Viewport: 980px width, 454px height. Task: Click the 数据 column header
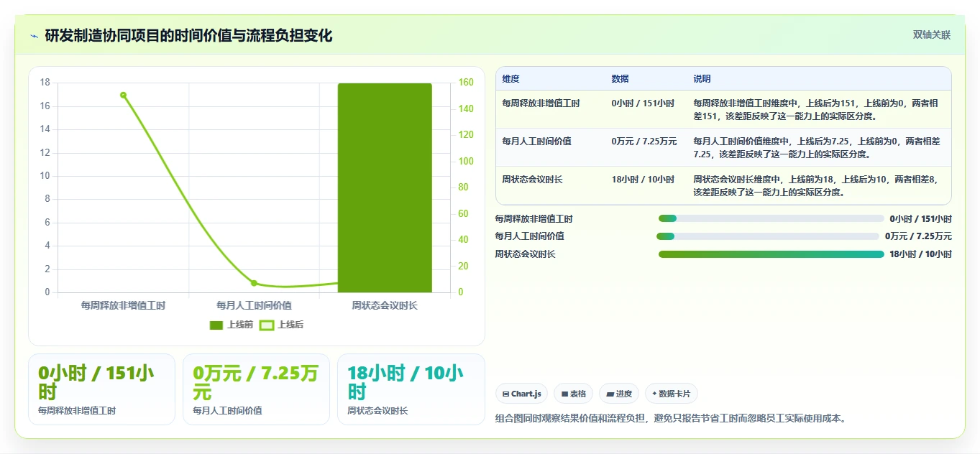[x=620, y=78]
